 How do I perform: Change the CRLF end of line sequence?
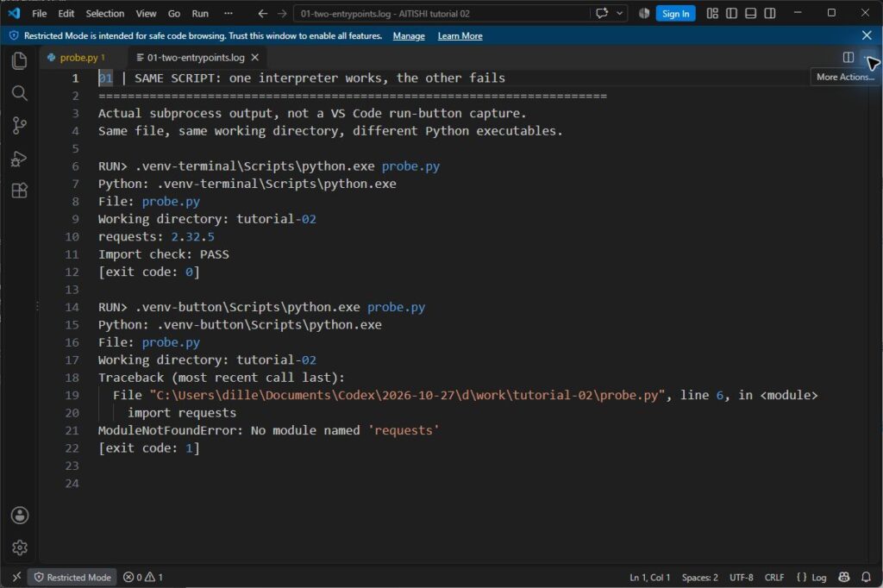[773, 578]
